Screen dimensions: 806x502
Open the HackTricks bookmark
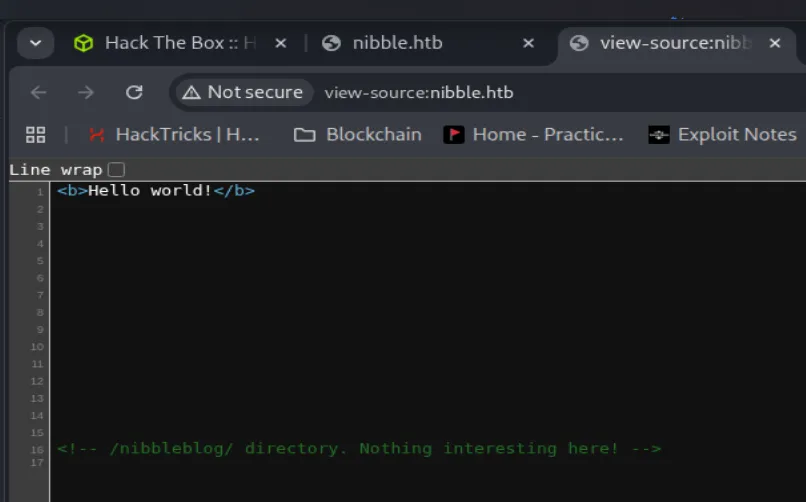coord(174,134)
